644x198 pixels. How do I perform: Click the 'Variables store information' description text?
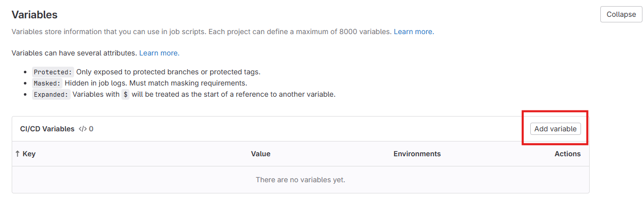coord(202,32)
